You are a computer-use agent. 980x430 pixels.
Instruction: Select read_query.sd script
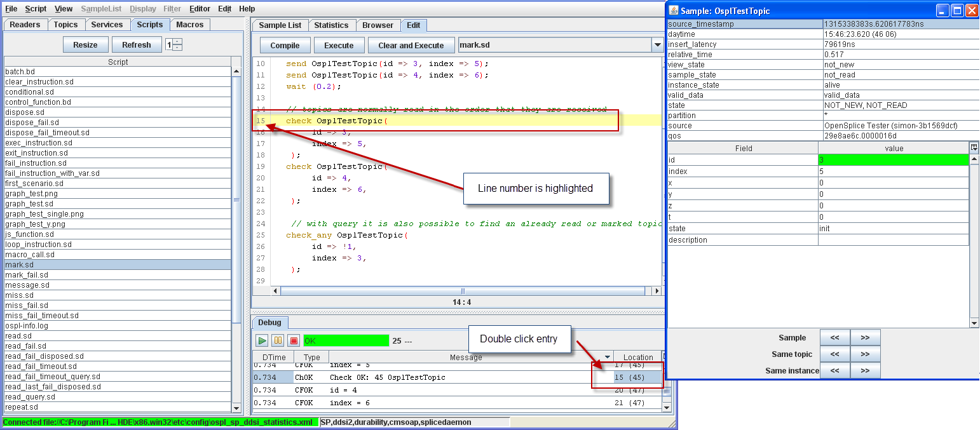coord(118,397)
